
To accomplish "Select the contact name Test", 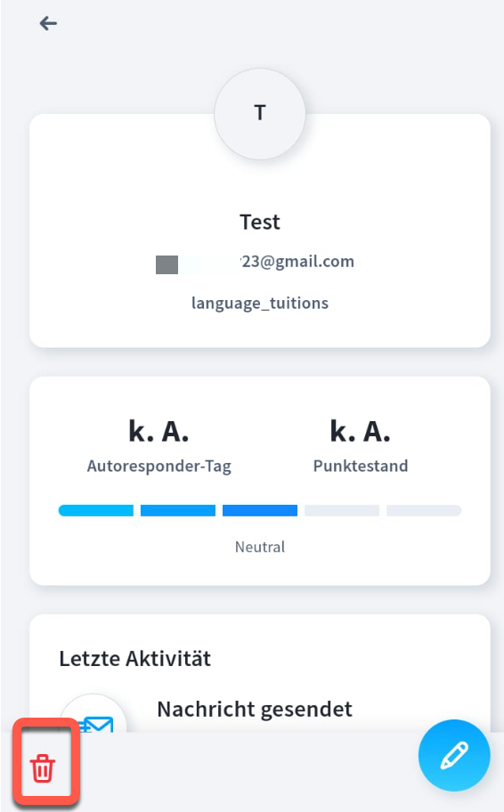I will click(260, 223).
